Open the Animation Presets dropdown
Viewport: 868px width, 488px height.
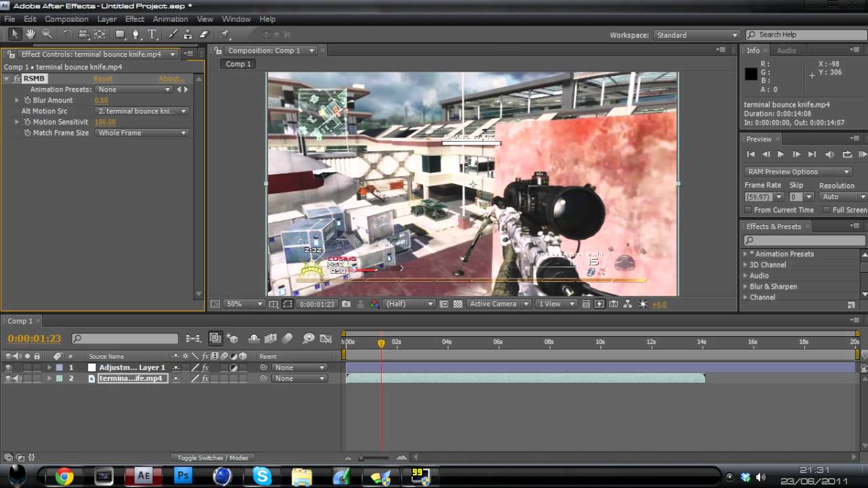133,89
